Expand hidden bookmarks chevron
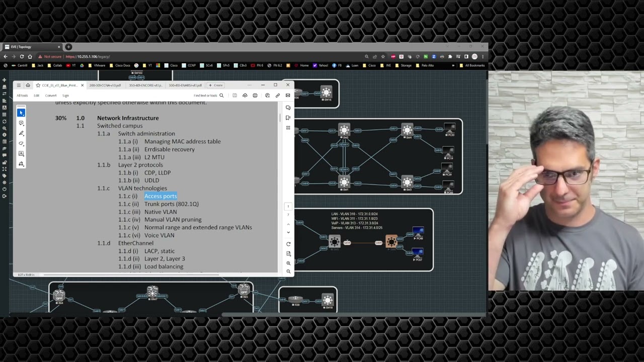 [x=453, y=65]
